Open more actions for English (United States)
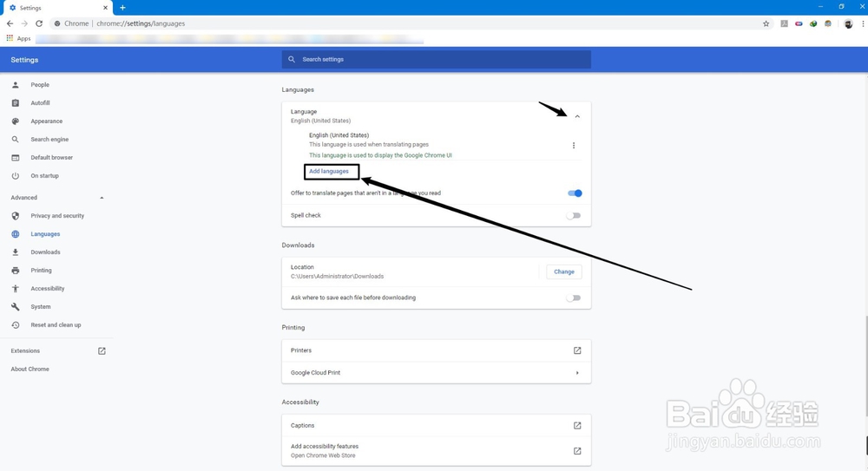 tap(574, 146)
